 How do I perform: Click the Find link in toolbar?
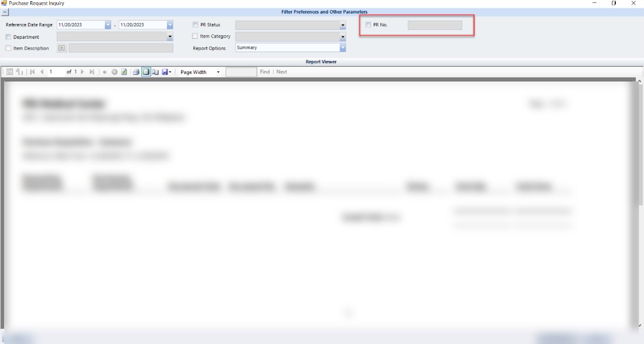265,72
